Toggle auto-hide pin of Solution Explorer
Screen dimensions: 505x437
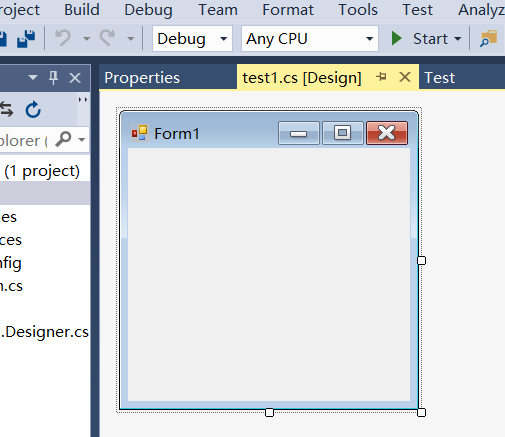53,78
